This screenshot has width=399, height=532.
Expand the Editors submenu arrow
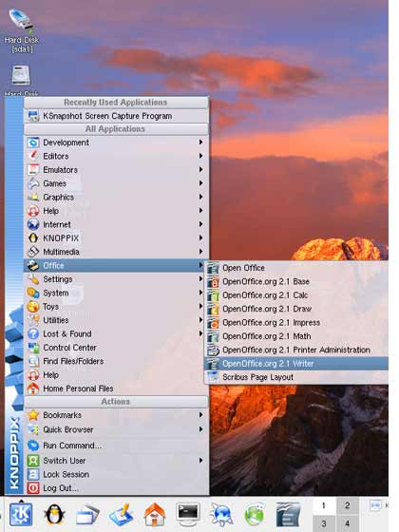[200, 156]
